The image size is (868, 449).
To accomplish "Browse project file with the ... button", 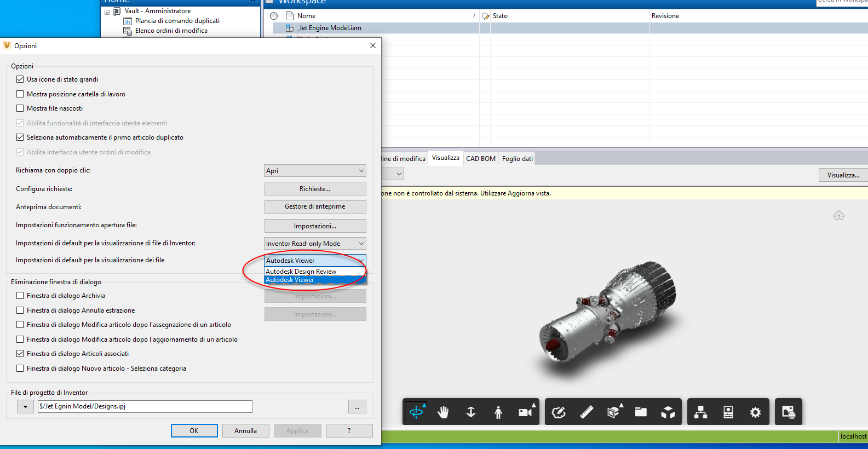I will [x=357, y=407].
